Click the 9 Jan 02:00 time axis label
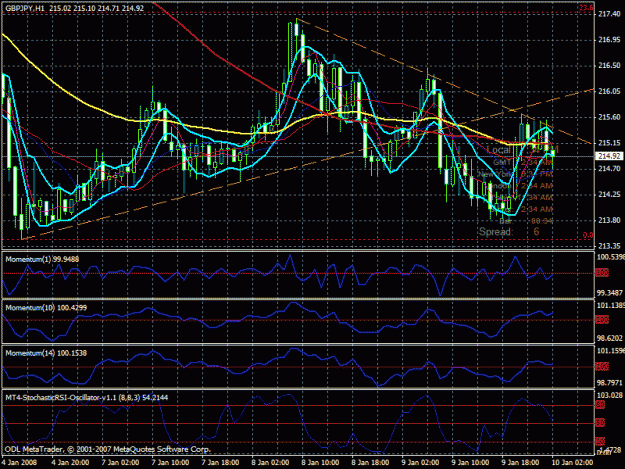 [x=420, y=463]
